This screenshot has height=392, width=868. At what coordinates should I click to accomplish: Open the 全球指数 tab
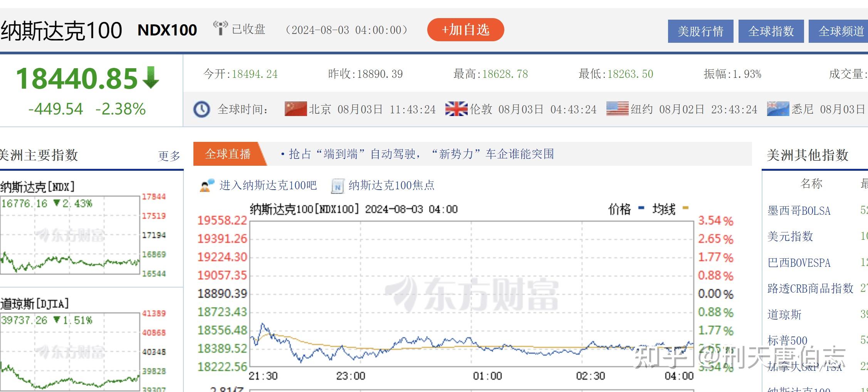coord(771,31)
